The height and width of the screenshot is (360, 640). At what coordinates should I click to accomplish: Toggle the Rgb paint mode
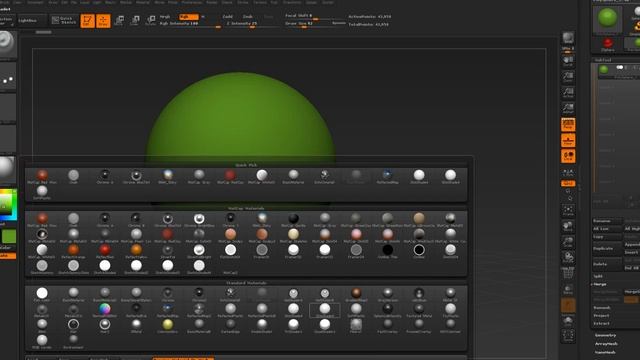(x=189, y=17)
